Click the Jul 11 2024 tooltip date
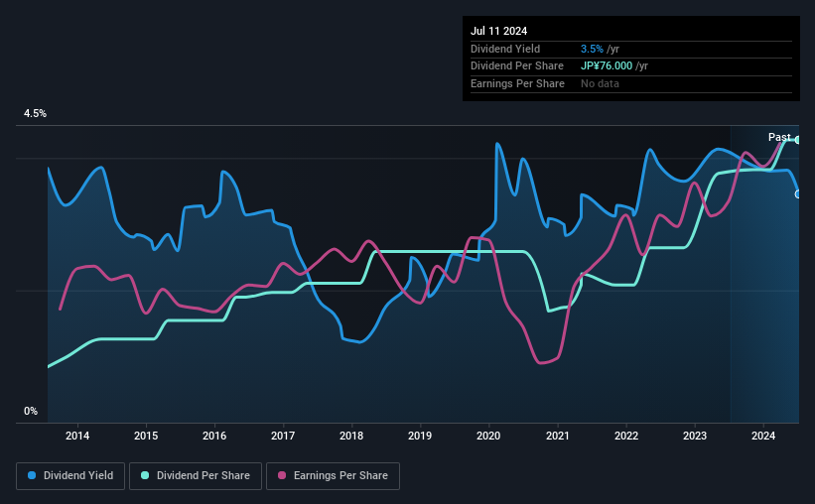The image size is (815, 504). (499, 31)
